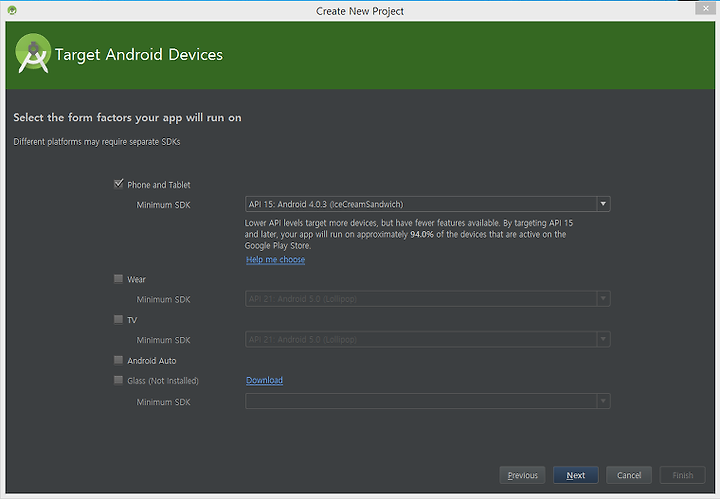
Task: Click 'Different platforms may require separate SDKs' text
Action: coord(97,142)
